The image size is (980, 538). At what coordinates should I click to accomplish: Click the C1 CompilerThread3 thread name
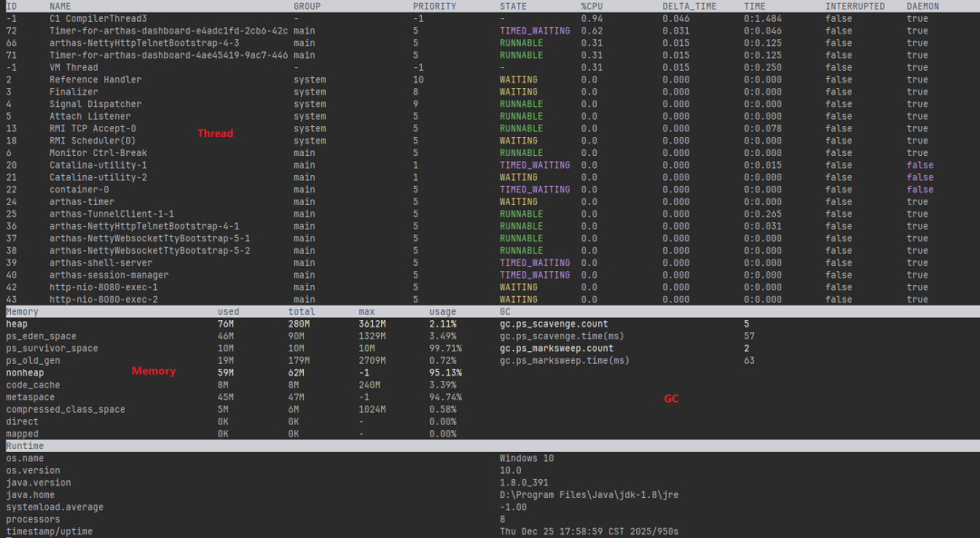tap(98, 19)
